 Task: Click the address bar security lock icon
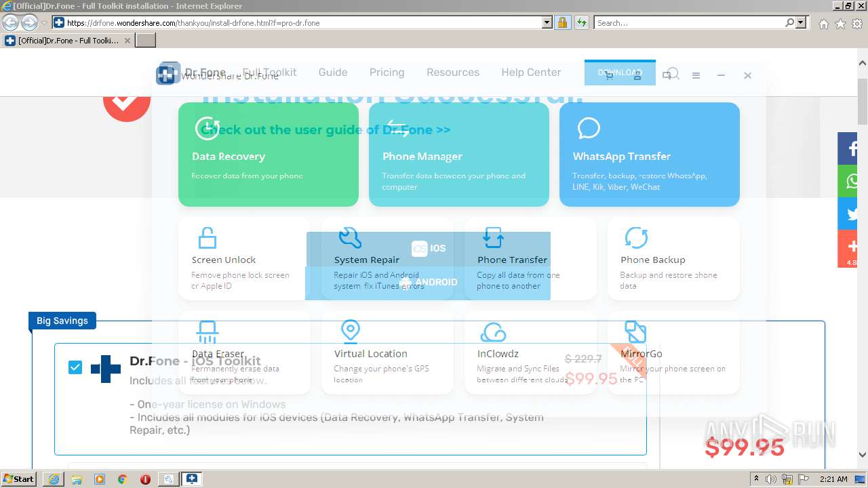coord(562,22)
